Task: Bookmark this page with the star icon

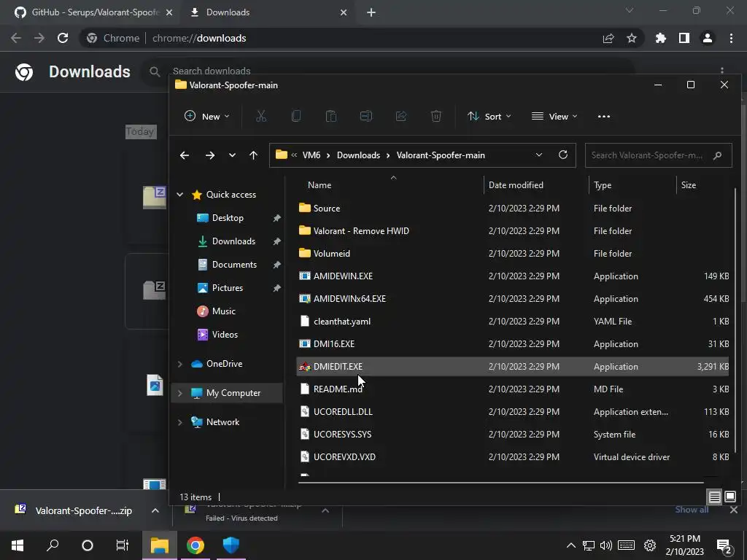Action: click(632, 38)
